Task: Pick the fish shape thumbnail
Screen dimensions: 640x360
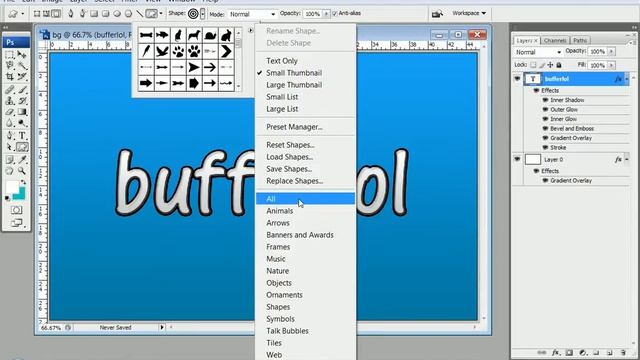Action: [162, 36]
